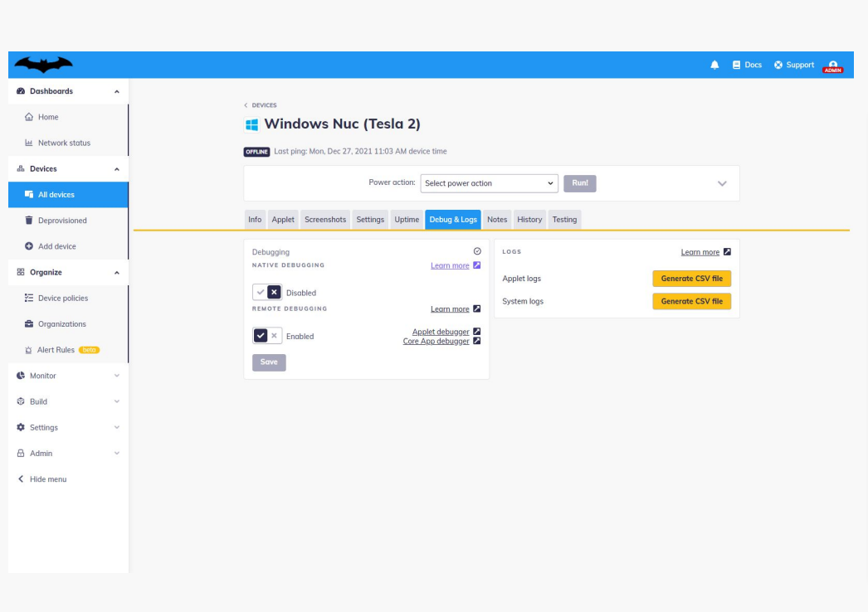Image resolution: width=868 pixels, height=612 pixels.
Task: Expand the power action panel chevron
Action: pyautogui.click(x=722, y=183)
